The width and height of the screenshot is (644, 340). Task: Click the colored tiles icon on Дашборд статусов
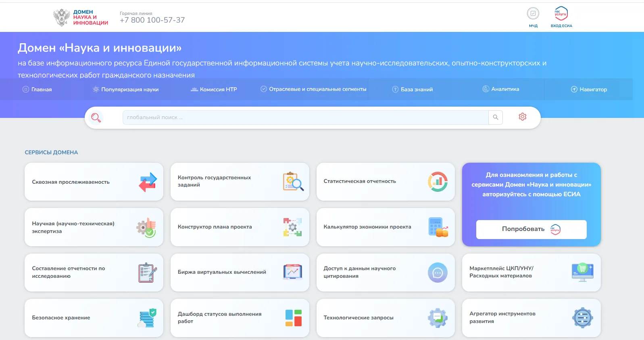click(294, 318)
